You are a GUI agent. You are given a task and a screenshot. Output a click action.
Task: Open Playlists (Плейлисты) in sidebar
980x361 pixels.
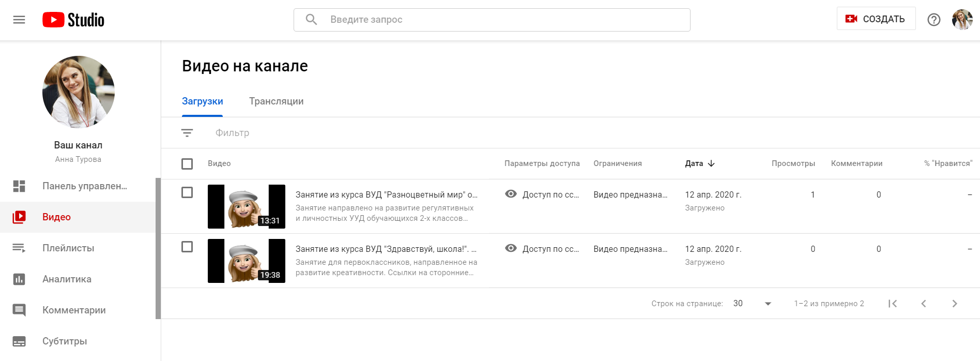click(x=68, y=248)
